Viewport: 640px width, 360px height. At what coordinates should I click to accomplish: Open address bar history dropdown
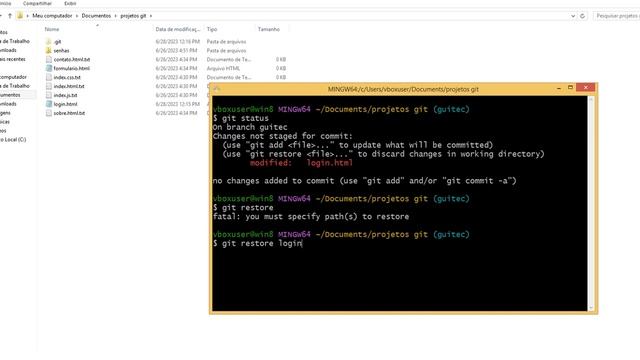(x=573, y=16)
